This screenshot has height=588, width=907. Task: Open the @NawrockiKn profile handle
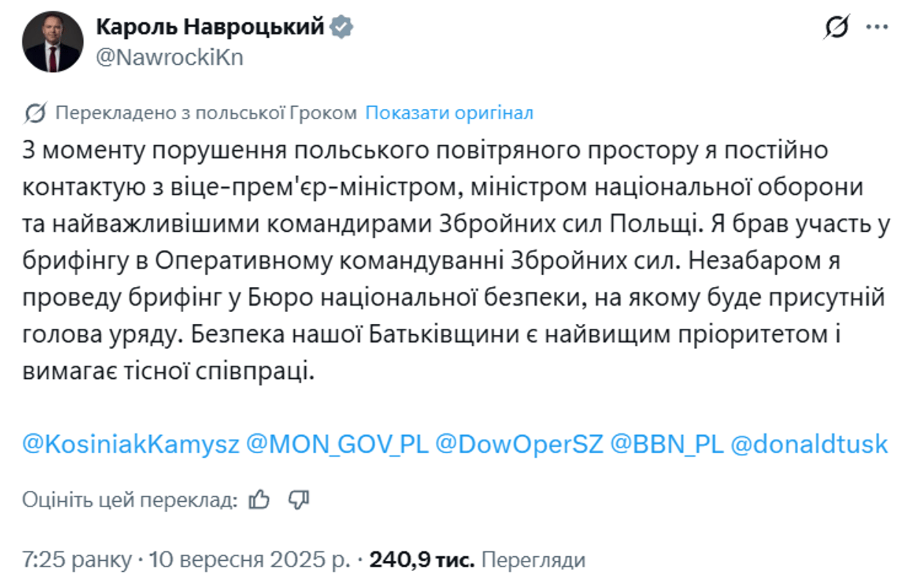(x=169, y=57)
